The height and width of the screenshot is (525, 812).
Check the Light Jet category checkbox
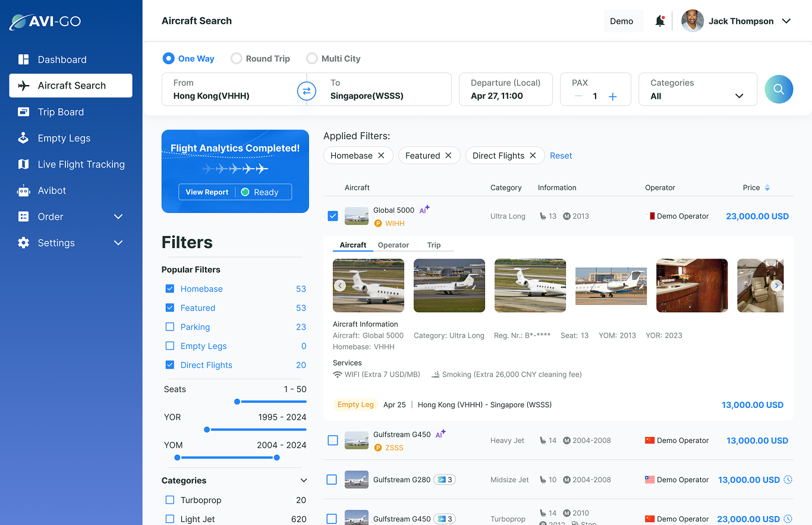(170, 519)
